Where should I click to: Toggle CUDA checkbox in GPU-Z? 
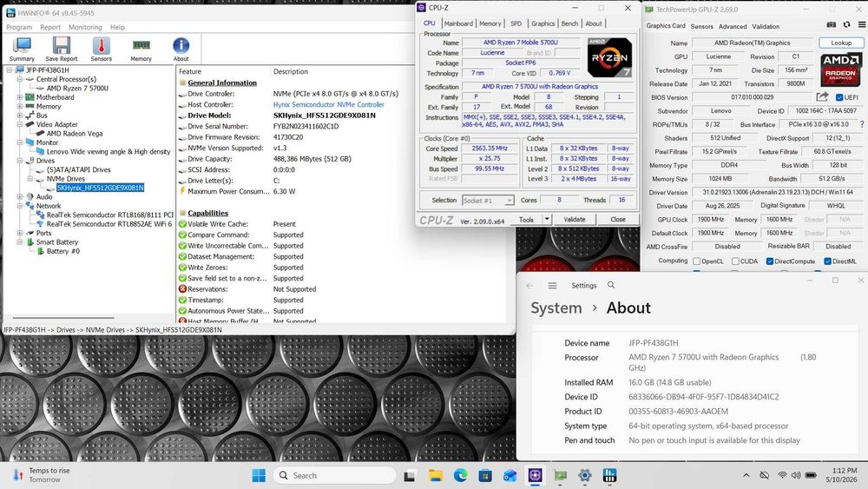click(x=735, y=261)
